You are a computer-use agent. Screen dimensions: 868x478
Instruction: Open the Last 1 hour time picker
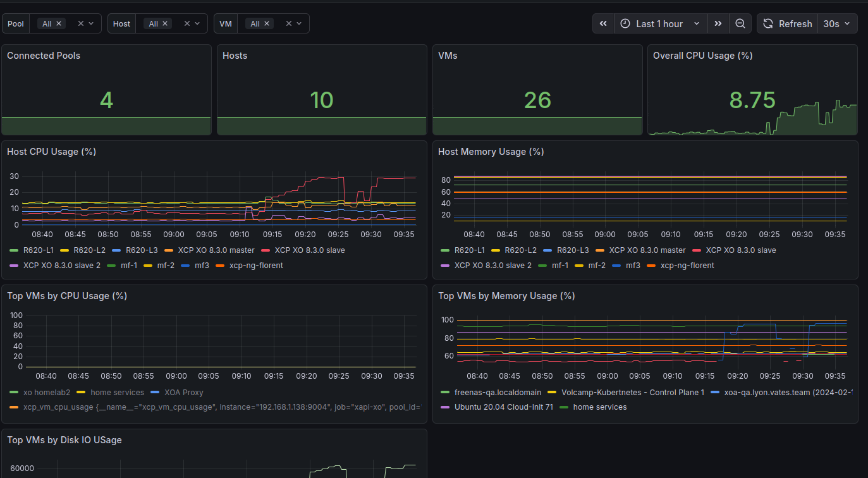point(659,23)
